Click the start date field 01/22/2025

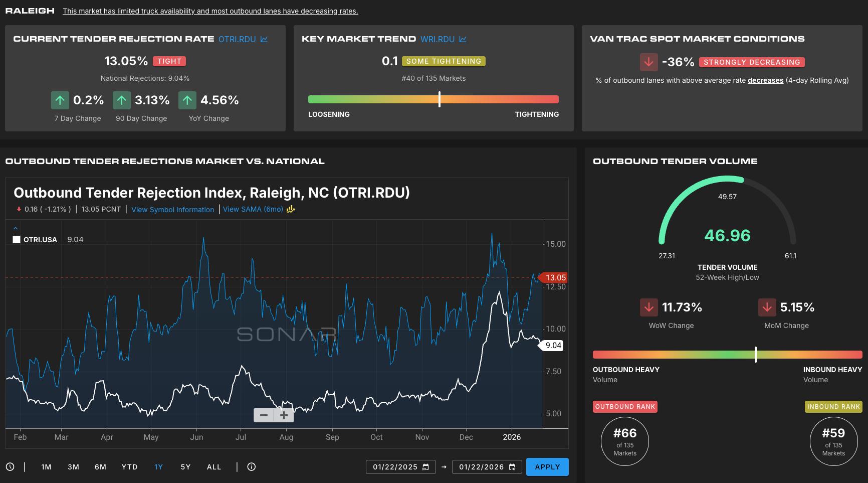[x=395, y=467]
